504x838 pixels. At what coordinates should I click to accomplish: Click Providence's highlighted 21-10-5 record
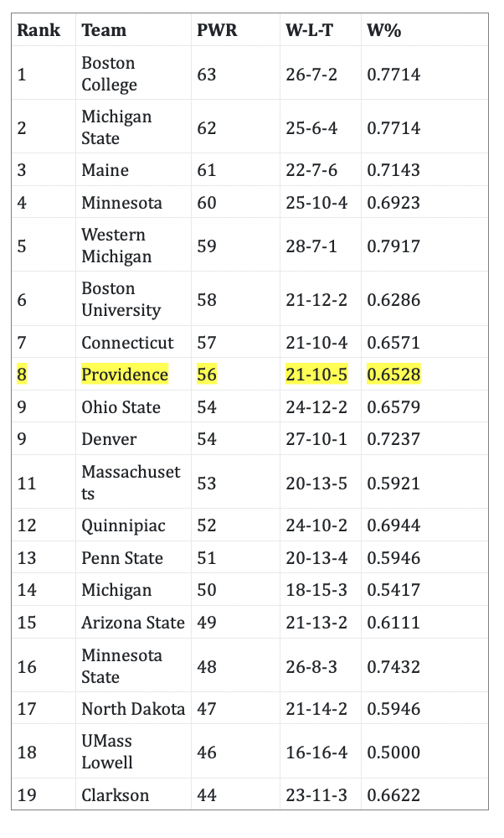(316, 375)
